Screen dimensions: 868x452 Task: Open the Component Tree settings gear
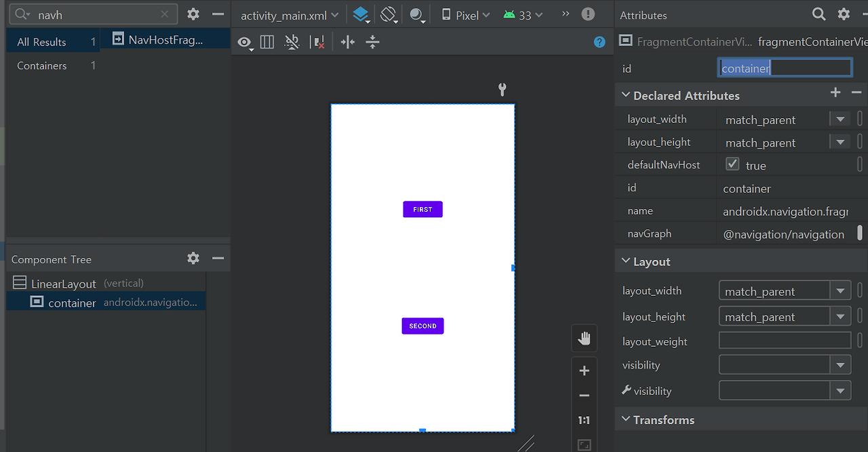pos(193,259)
